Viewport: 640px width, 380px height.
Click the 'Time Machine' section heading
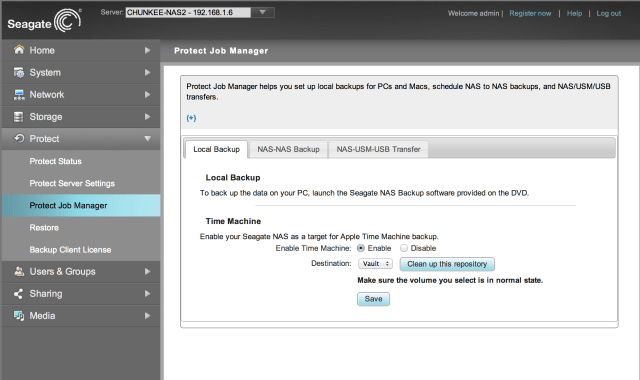point(233,221)
